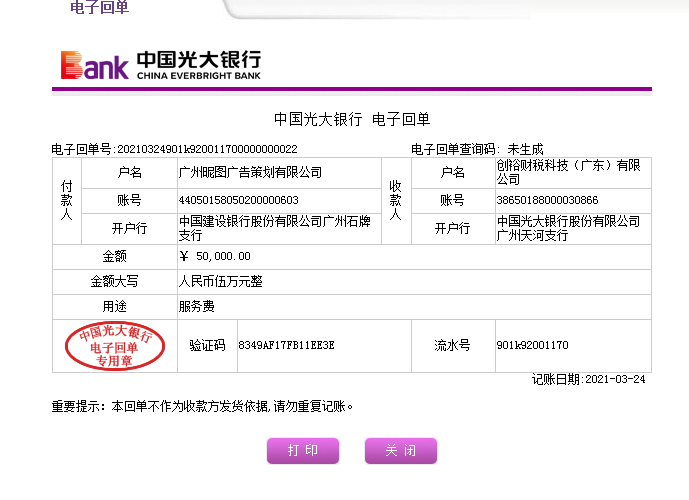
Task: Click the 金额大写 label cell
Action: (x=115, y=281)
